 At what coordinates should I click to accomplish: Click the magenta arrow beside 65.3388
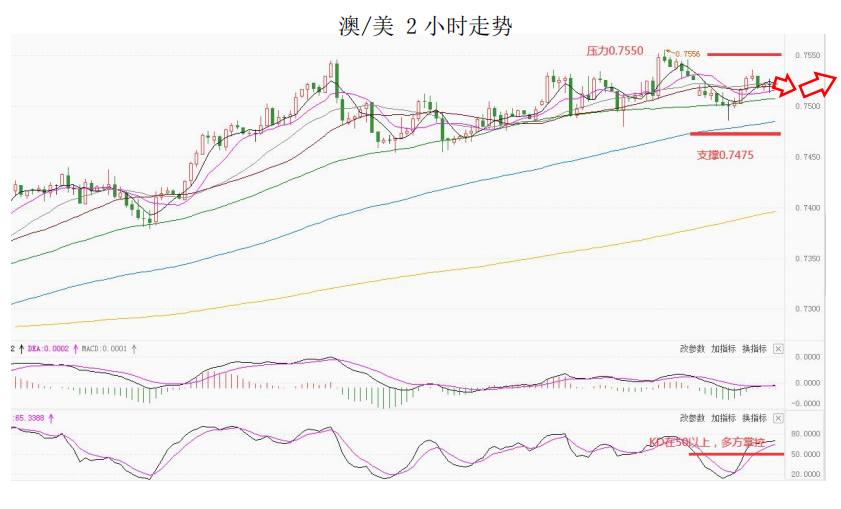tap(51, 418)
